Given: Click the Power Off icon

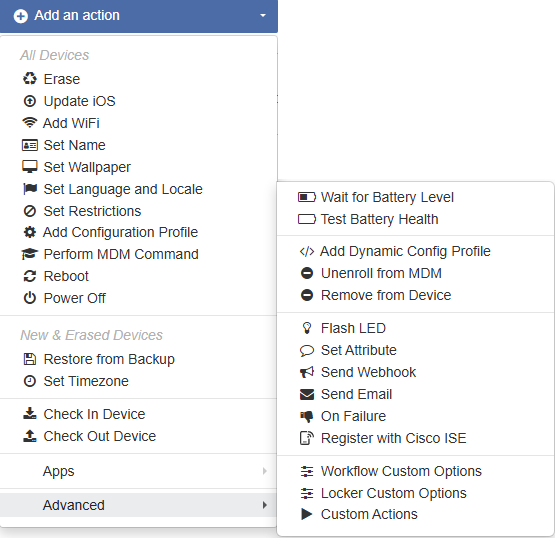Looking at the screenshot, I should point(30,298).
